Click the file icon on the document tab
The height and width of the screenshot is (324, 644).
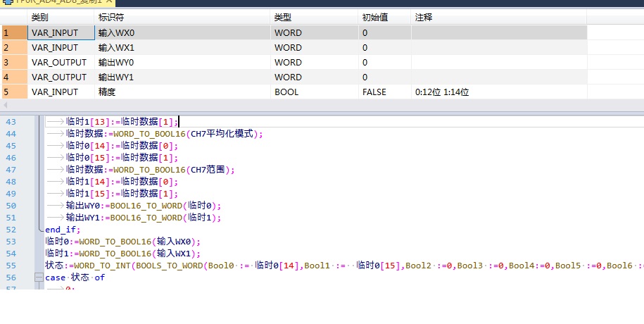(6, 2)
